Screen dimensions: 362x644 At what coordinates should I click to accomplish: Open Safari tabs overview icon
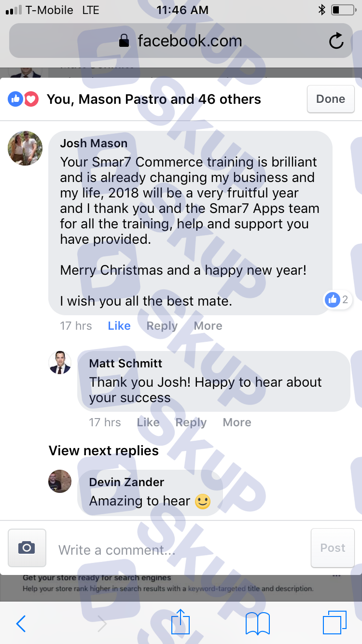click(334, 623)
